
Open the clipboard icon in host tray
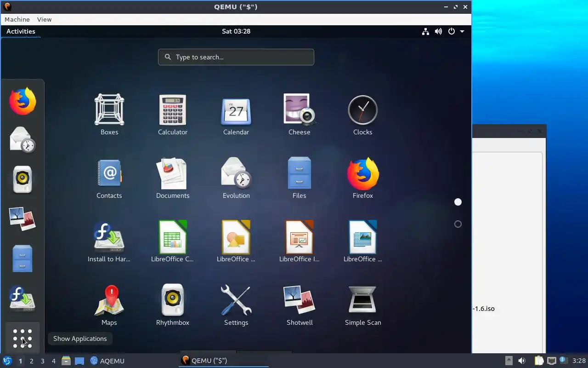click(x=539, y=361)
